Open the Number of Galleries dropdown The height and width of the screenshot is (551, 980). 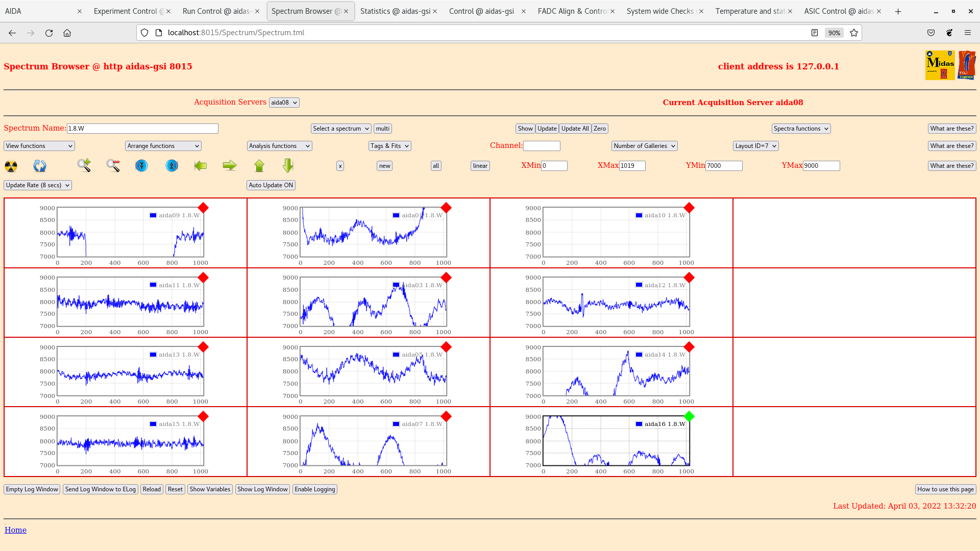coord(644,146)
